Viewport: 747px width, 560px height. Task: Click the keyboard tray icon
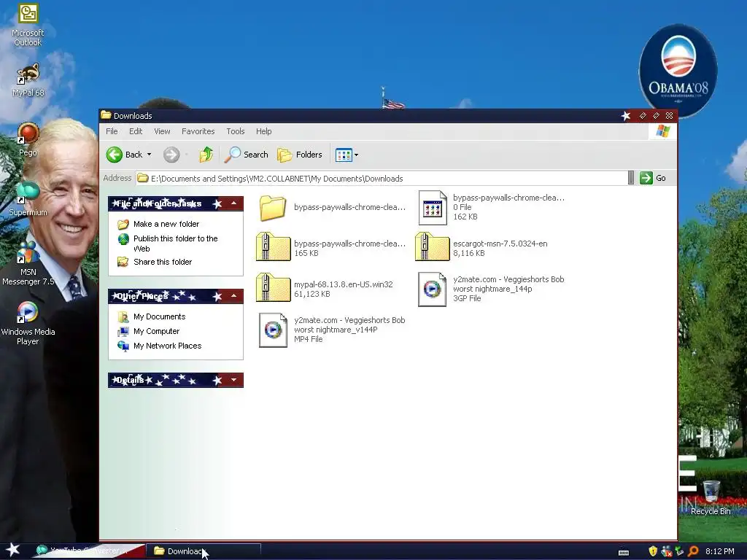pos(624,551)
